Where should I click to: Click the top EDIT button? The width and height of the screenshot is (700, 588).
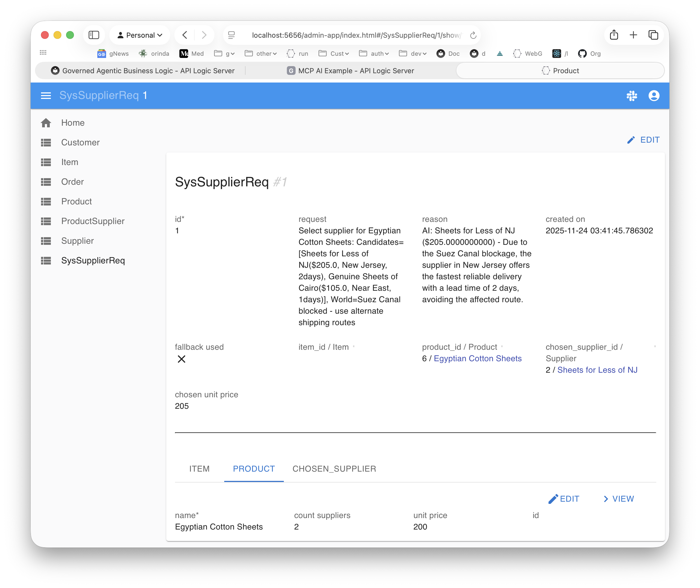tap(643, 140)
